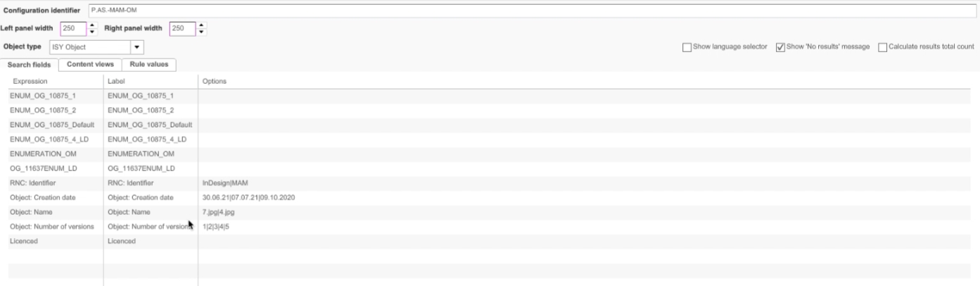
Task: Click the Options column header
Action: 214,81
